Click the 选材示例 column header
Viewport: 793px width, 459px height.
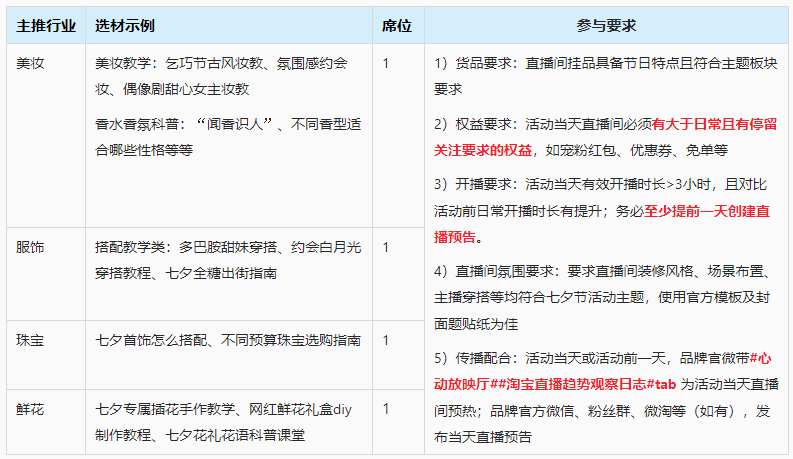pyautogui.click(x=125, y=25)
